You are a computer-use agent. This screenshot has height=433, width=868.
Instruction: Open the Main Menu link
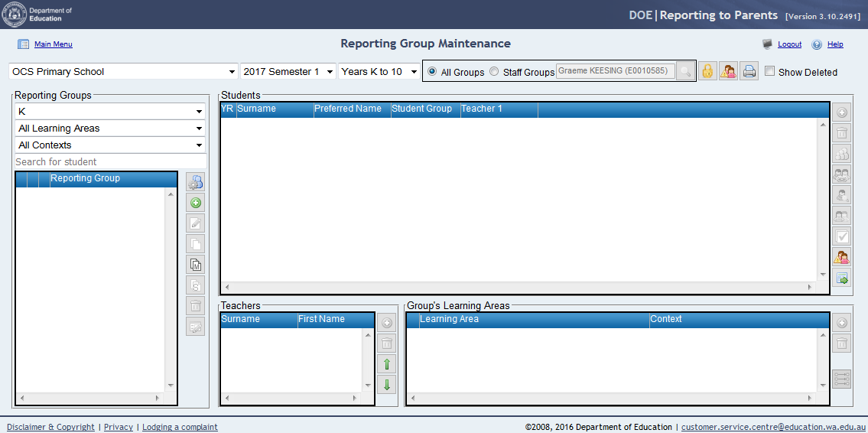(x=53, y=44)
